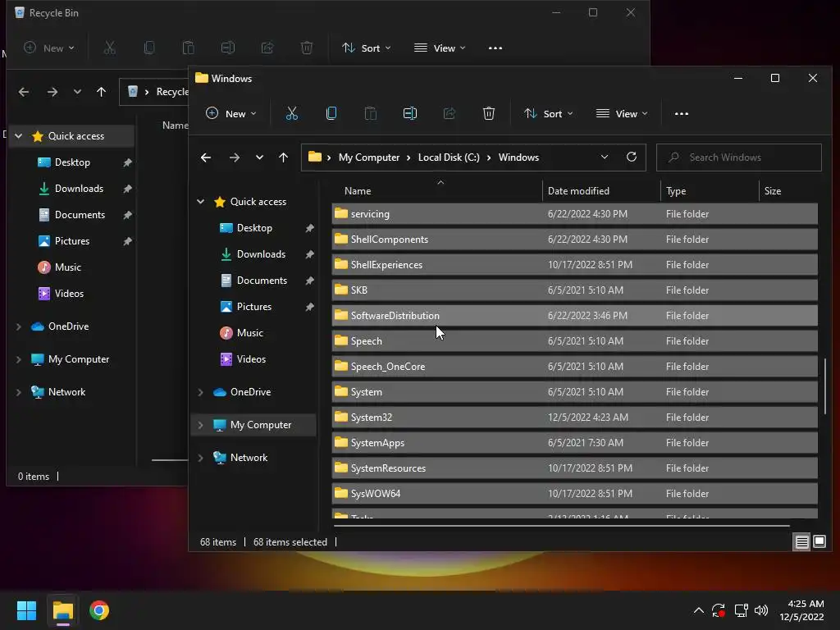Open the View dropdown in Windows window
Screen dimensions: 840x630
(622, 113)
